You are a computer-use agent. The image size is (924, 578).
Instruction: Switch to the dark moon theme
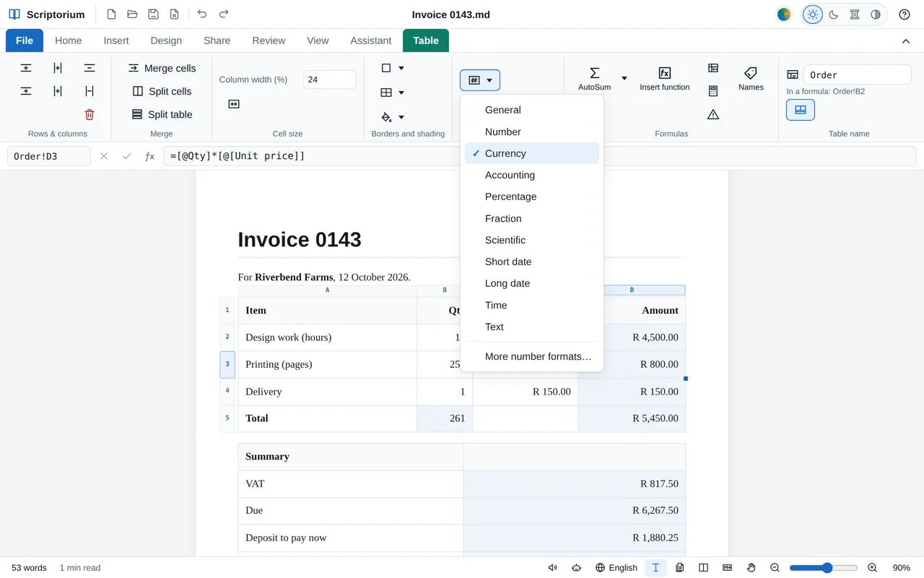834,14
